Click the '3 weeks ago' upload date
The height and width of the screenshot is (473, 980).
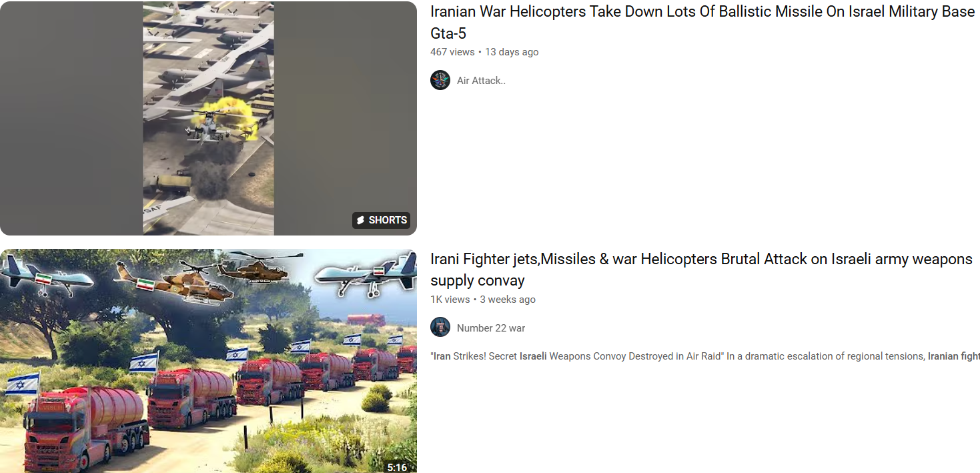pyautogui.click(x=508, y=300)
